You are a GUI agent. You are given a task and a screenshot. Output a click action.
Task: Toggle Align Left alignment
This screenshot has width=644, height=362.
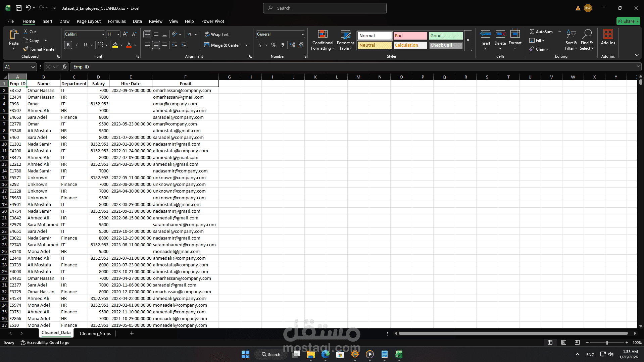(147, 45)
